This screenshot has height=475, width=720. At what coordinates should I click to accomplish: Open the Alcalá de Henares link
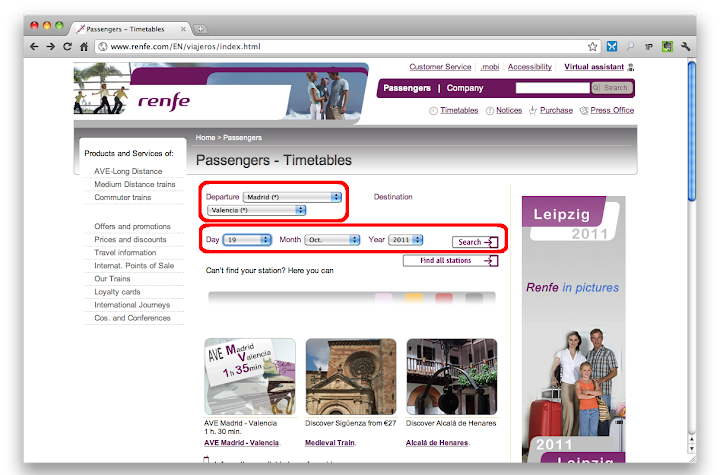[x=437, y=443]
